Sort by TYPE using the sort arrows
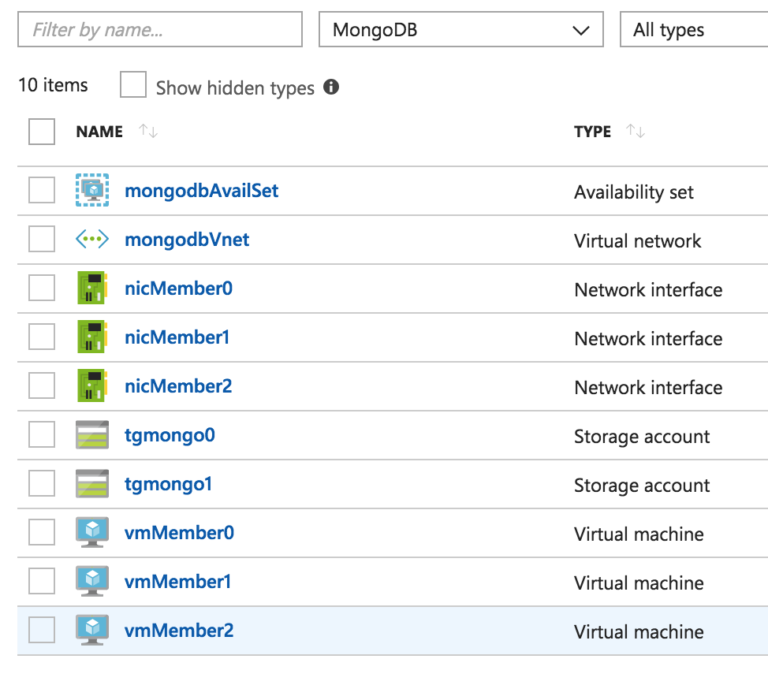The height and width of the screenshot is (700, 768). pyautogui.click(x=636, y=131)
